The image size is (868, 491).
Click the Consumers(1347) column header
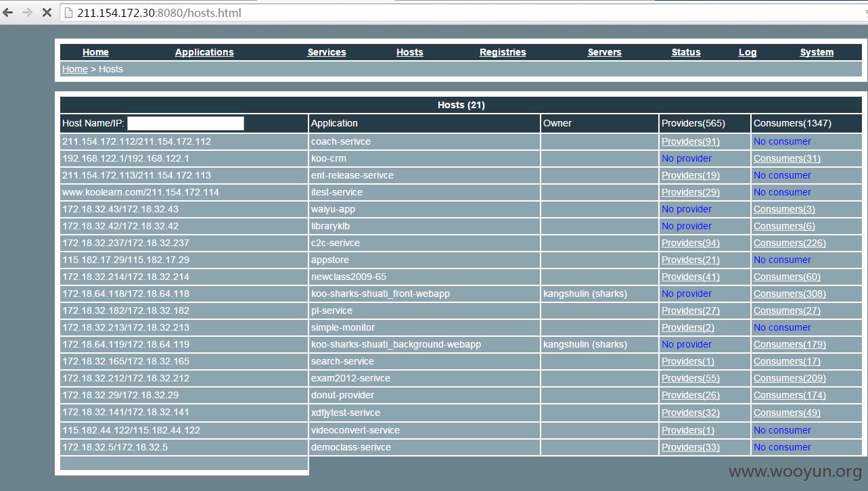click(x=806, y=123)
